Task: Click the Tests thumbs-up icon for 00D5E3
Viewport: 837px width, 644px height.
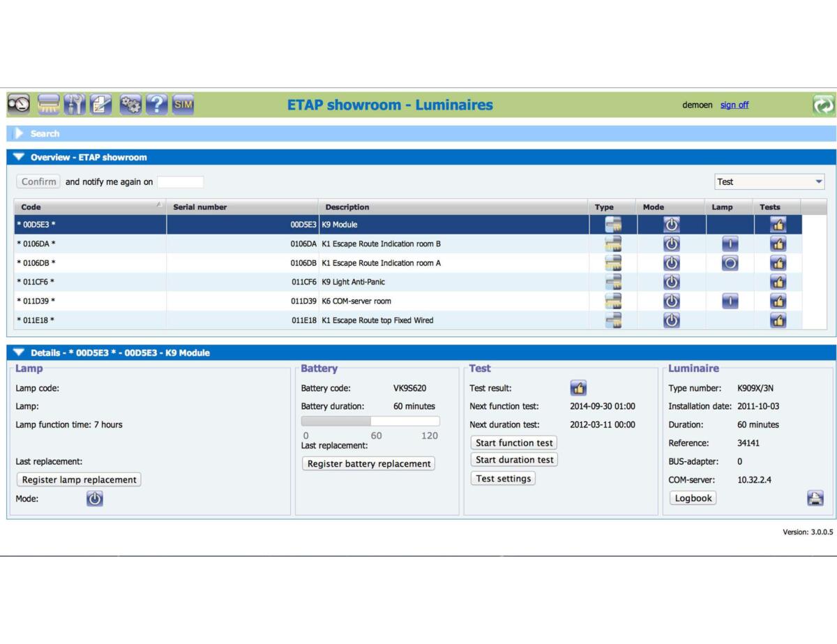Action: tap(778, 225)
